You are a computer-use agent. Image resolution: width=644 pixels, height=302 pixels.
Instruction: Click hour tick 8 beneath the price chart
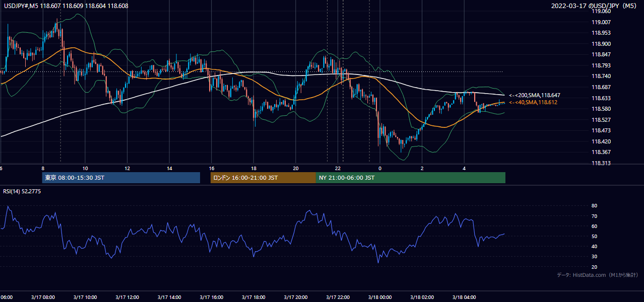[x=43, y=168]
